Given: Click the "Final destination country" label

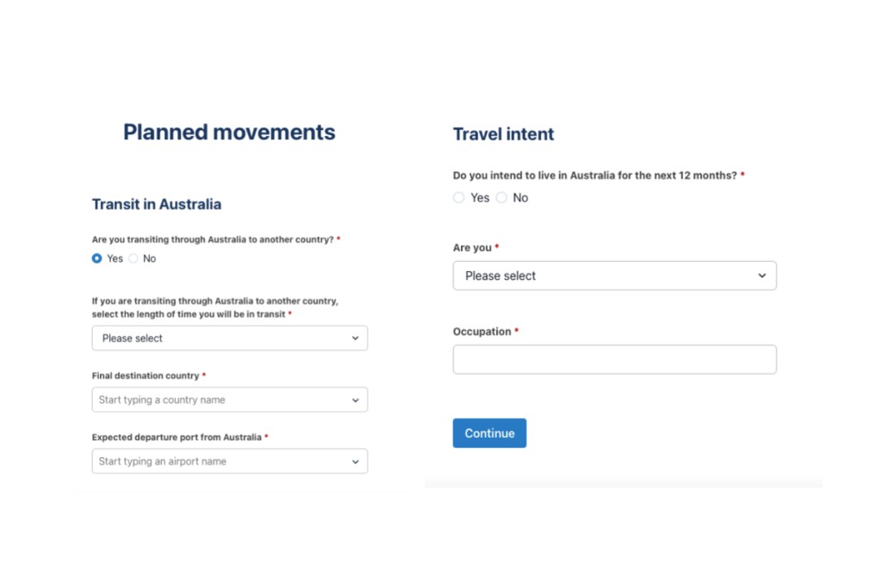Looking at the screenshot, I should pos(146,376).
